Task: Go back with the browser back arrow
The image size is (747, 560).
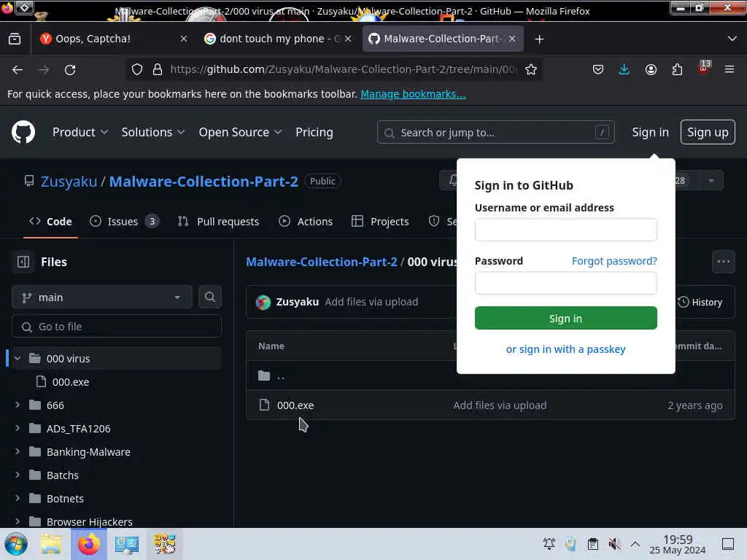Action: click(18, 69)
